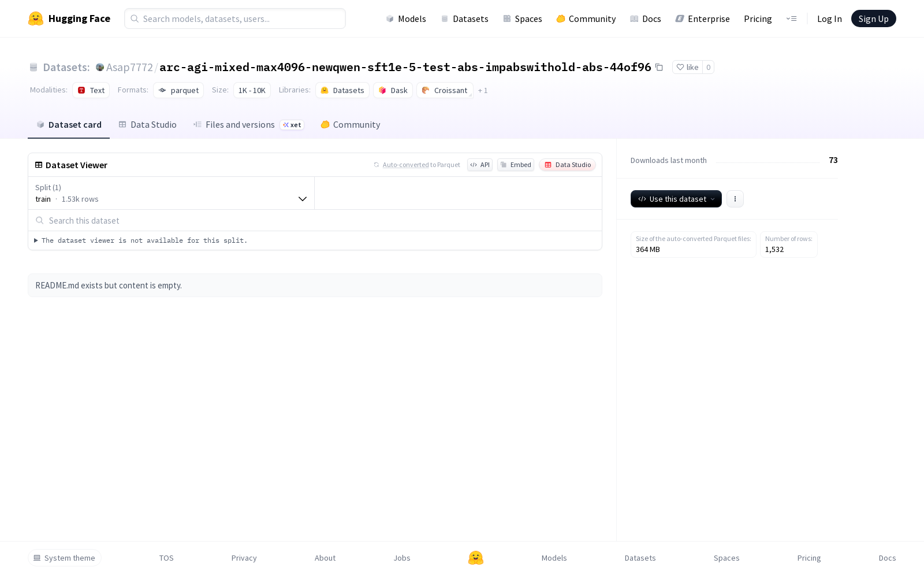924x578 pixels.
Task: Switch to the Dataset card tab
Action: [x=69, y=124]
